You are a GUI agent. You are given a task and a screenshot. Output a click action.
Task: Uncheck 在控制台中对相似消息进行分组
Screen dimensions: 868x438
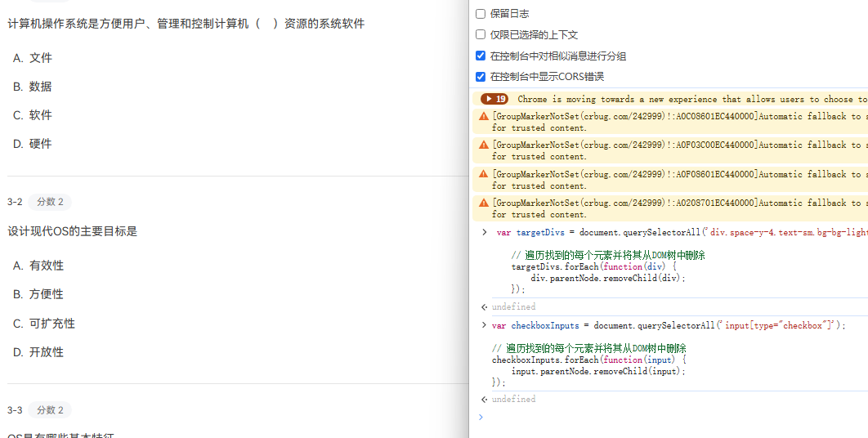pos(481,56)
